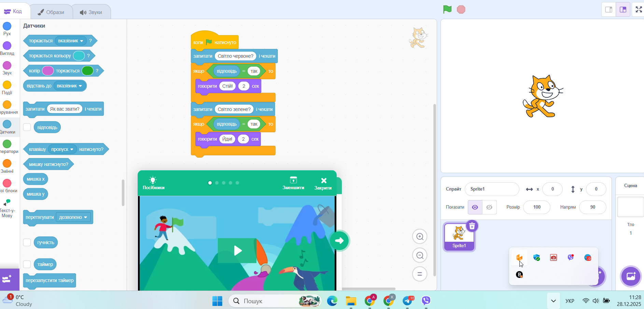Viewport: 644px width, 309px height.
Task: Go to the next tutorial step arrow
Action: (x=339, y=241)
